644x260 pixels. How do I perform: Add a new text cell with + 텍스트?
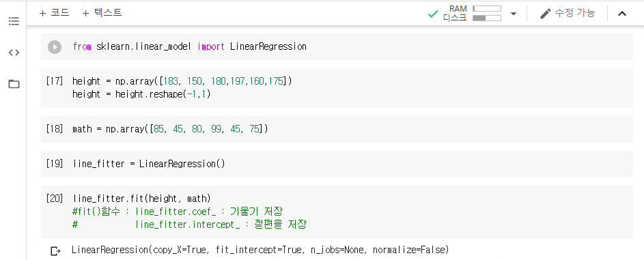click(102, 13)
